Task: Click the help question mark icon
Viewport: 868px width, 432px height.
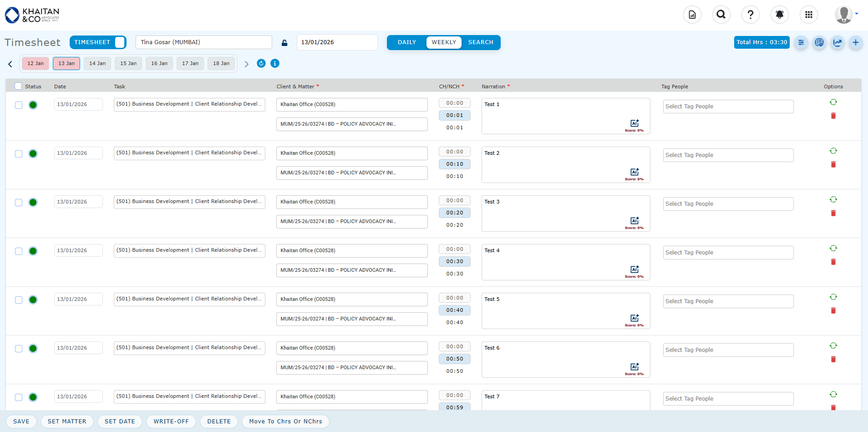Action: 750,15
